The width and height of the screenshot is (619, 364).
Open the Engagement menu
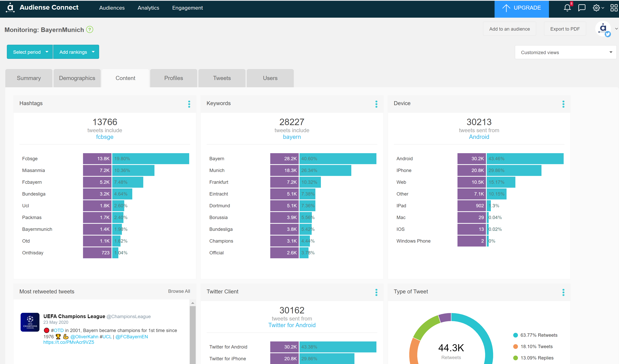pyautogui.click(x=187, y=8)
